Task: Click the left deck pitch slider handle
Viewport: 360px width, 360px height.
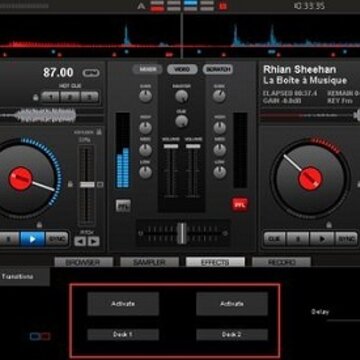Action: 87,184
